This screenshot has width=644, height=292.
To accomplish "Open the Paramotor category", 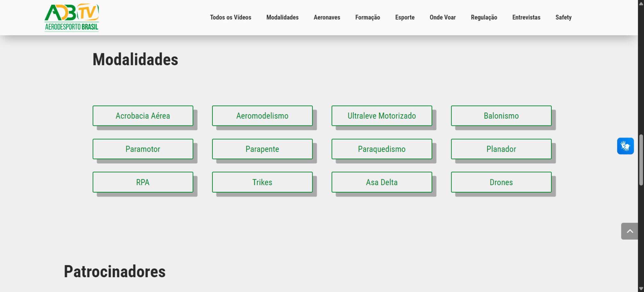I will pyautogui.click(x=143, y=149).
